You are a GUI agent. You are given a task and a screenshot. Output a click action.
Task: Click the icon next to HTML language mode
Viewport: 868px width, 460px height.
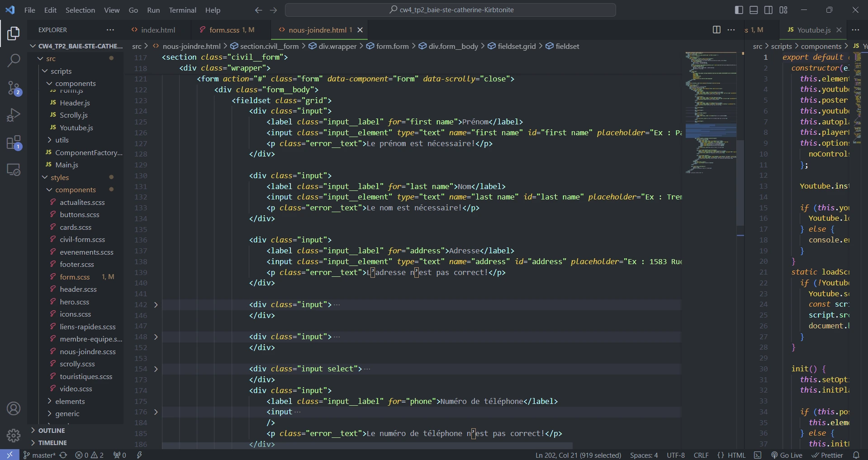click(x=758, y=455)
